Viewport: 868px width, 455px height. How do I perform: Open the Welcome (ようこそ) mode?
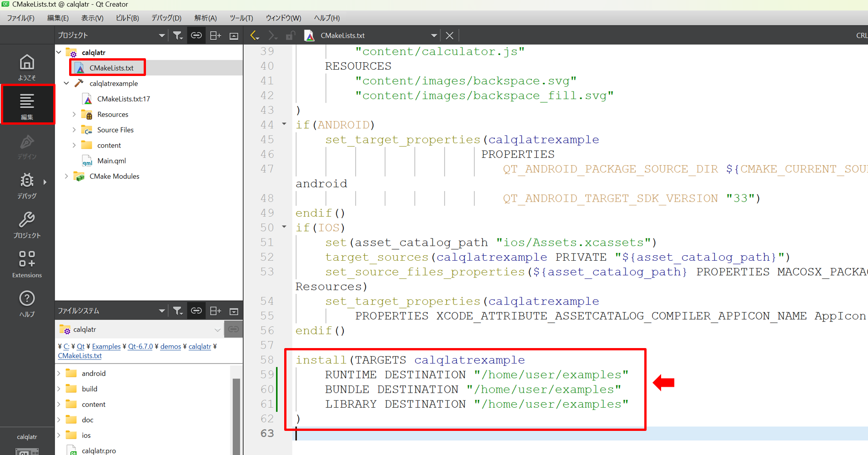(x=27, y=67)
